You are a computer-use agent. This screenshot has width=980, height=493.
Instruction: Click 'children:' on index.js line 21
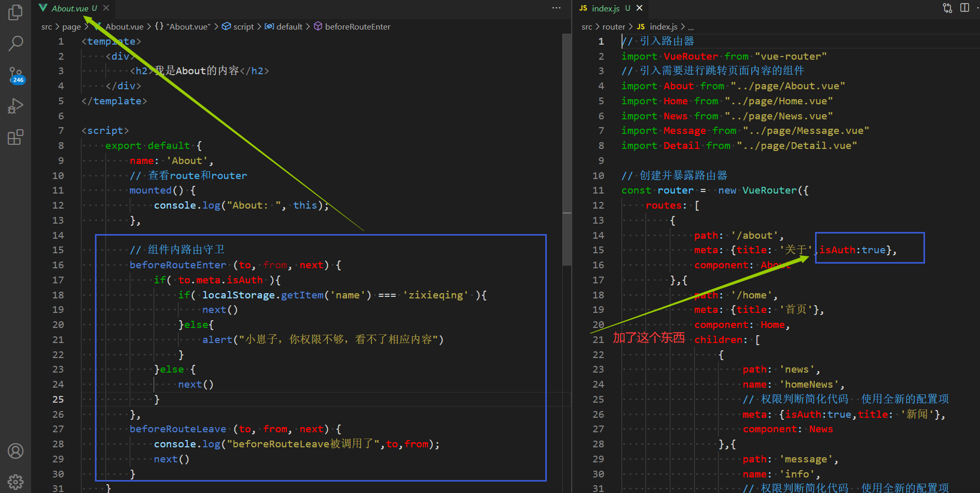pyautogui.click(x=722, y=340)
